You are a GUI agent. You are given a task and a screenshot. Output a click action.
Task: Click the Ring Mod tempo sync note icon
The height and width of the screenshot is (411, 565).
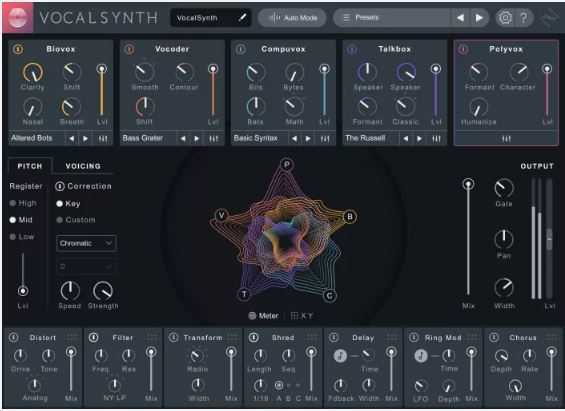(421, 356)
